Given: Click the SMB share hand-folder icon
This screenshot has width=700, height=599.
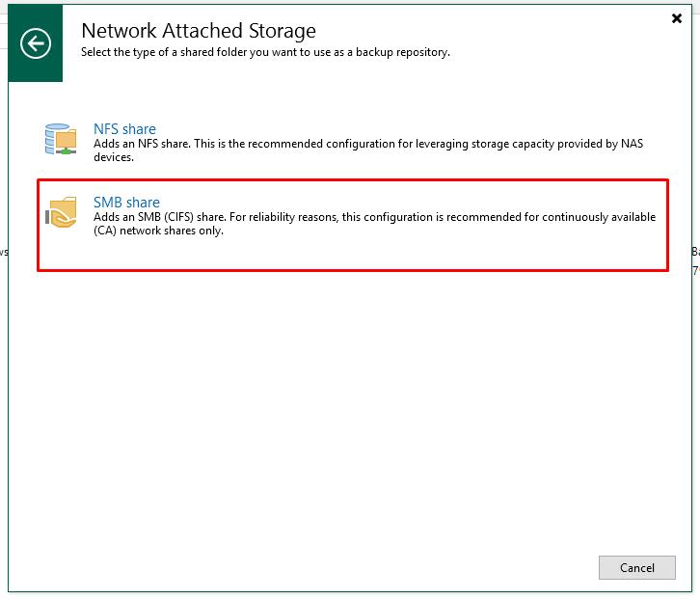Looking at the screenshot, I should pyautogui.click(x=61, y=212).
